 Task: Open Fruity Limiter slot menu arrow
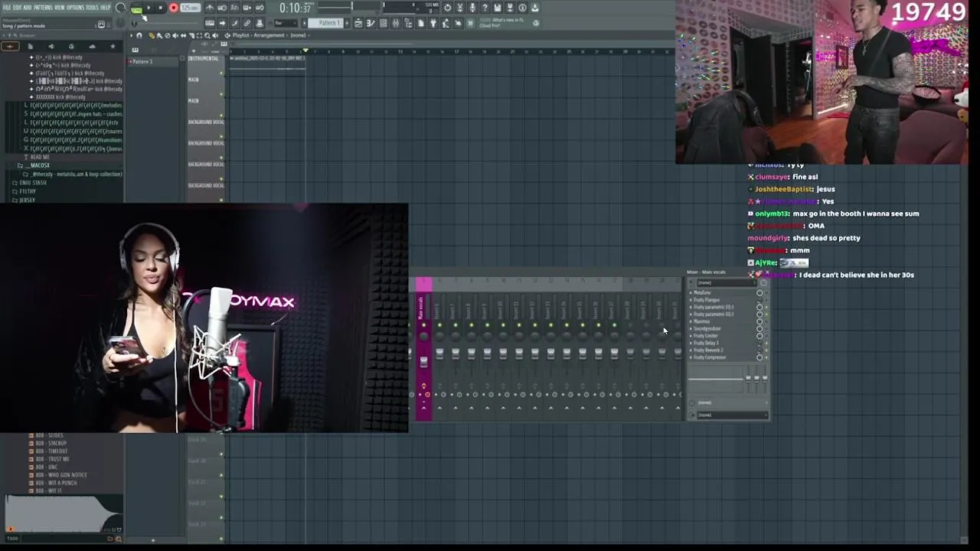[x=691, y=336]
